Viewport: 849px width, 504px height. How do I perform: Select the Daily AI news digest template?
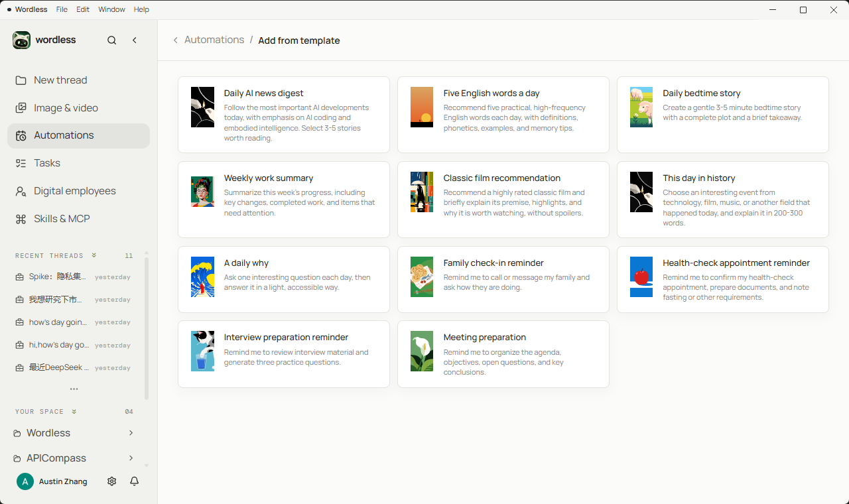(x=284, y=115)
